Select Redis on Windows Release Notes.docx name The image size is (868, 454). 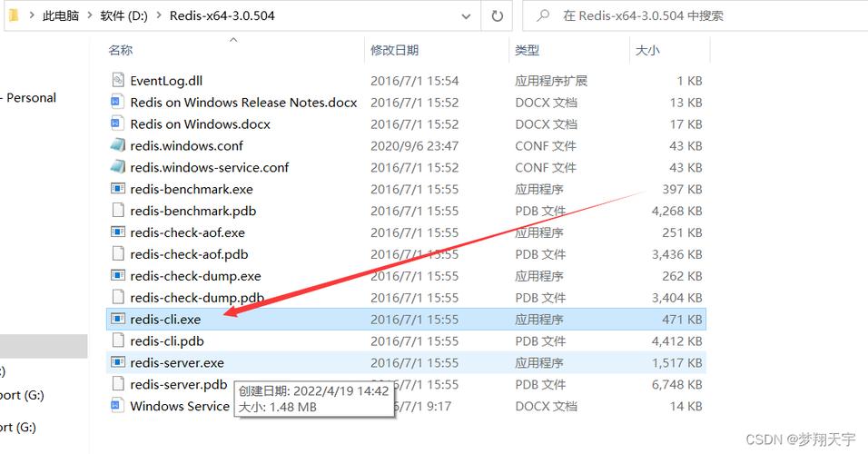[243, 103]
